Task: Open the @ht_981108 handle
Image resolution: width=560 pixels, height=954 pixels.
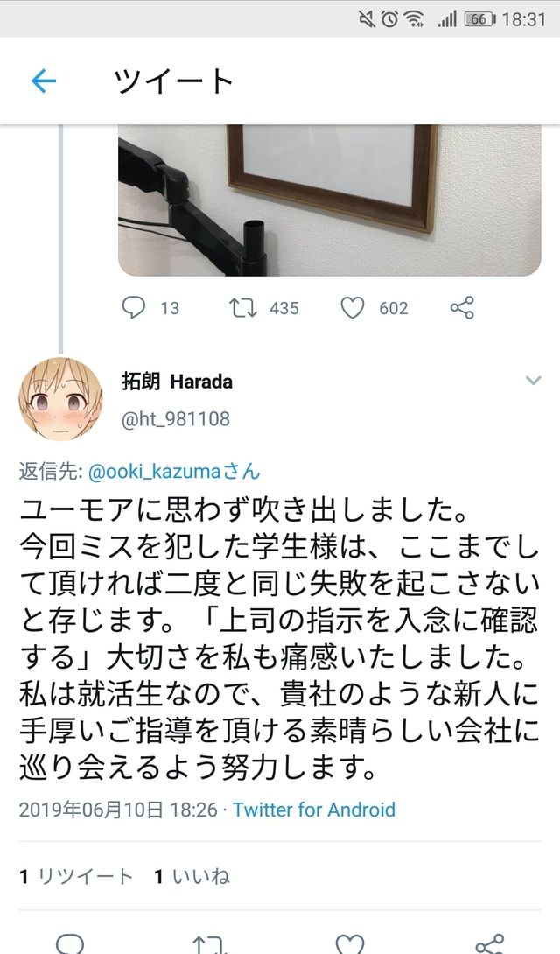Action: (x=176, y=419)
